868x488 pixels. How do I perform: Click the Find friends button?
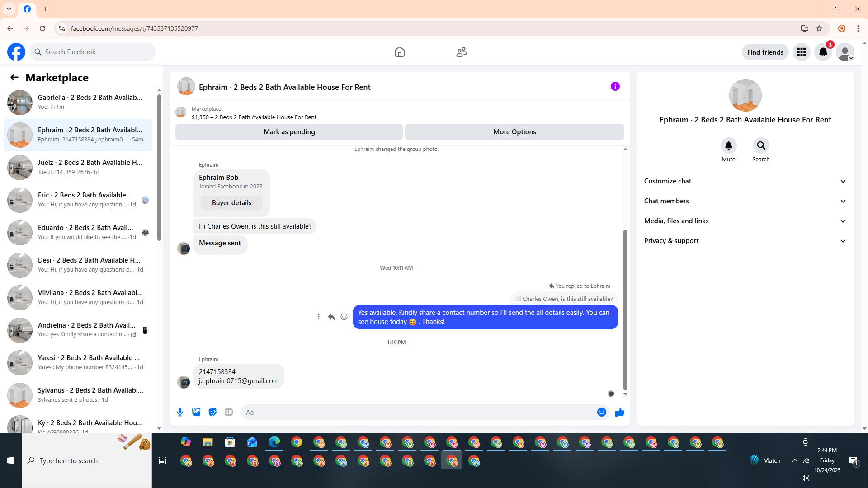point(765,52)
